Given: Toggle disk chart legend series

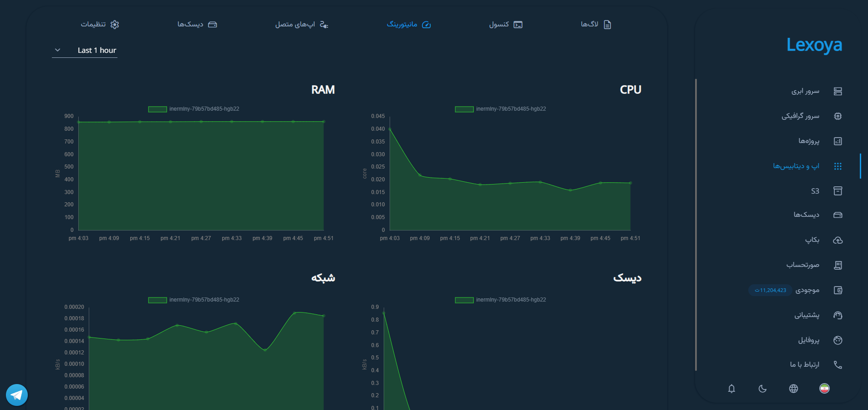Looking at the screenshot, I should pos(500,300).
